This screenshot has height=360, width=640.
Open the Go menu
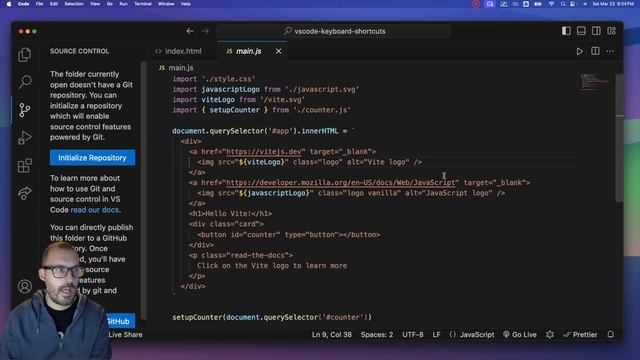(109, 4)
